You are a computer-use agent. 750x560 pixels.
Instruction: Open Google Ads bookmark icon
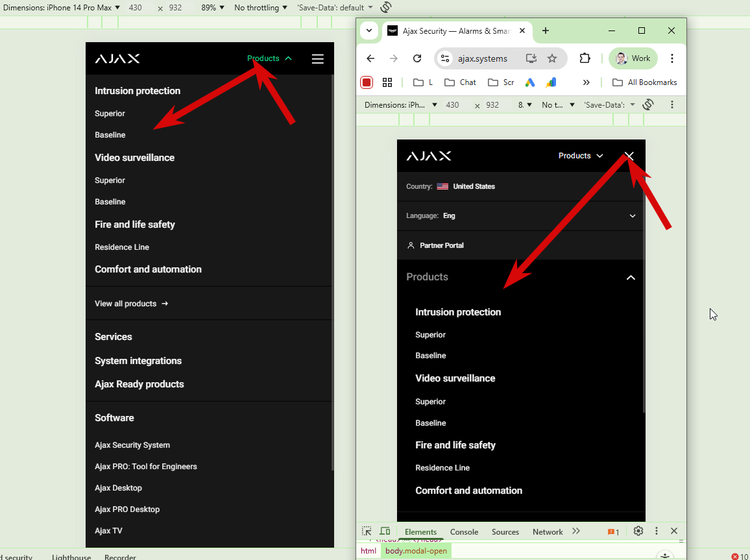529,82
